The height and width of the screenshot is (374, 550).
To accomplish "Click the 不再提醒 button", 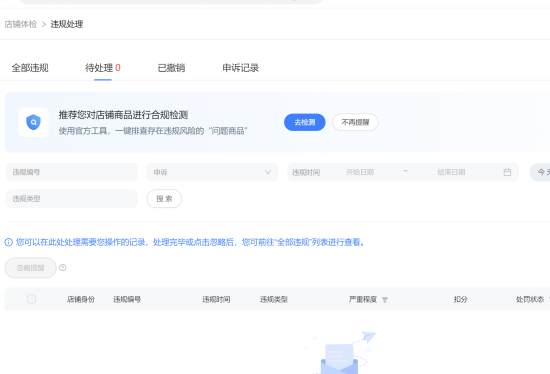I will [355, 122].
